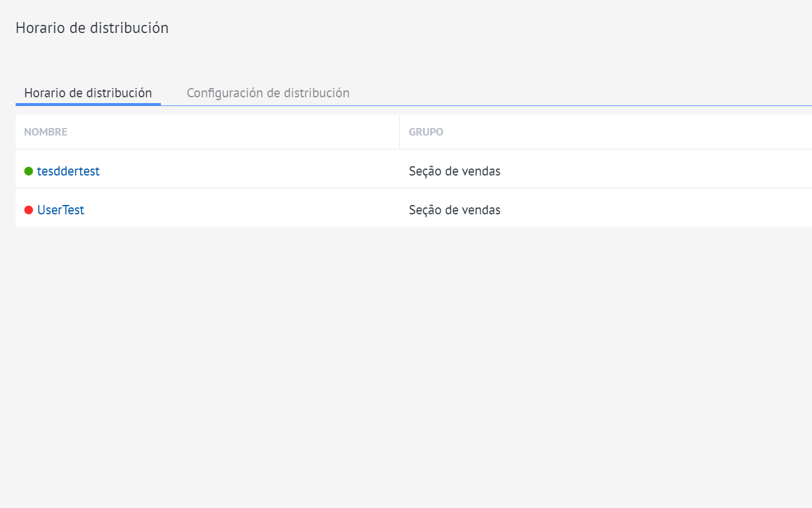Click the group cell of the last user
This screenshot has height=508, width=812.
click(454, 210)
